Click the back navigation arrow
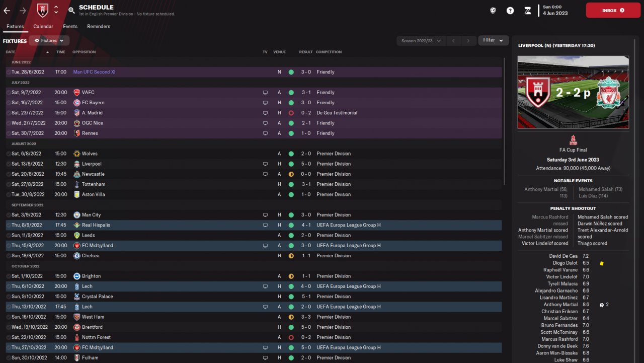This screenshot has height=363, width=644. 7,10
